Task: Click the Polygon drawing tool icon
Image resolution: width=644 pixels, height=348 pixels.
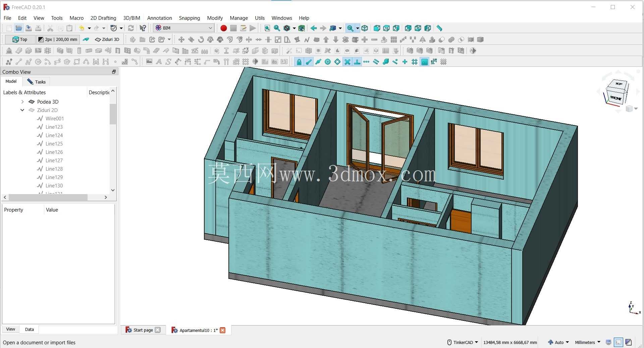Action: pyautogui.click(x=67, y=62)
